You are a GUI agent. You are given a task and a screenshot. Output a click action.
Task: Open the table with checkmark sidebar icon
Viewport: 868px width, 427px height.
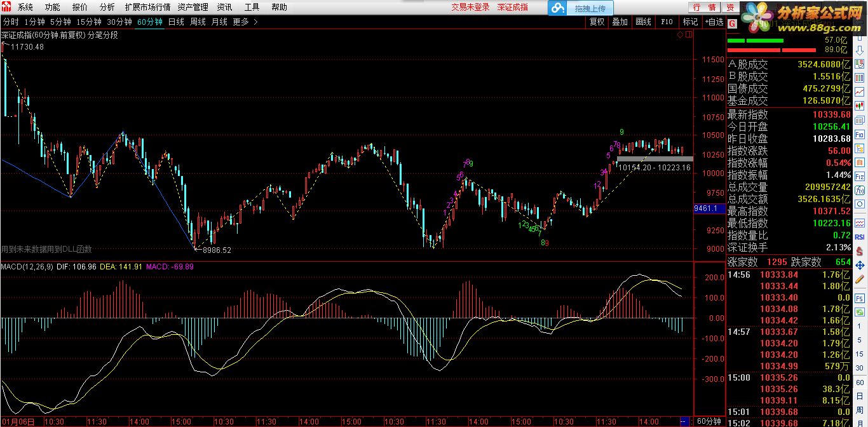coord(859,64)
